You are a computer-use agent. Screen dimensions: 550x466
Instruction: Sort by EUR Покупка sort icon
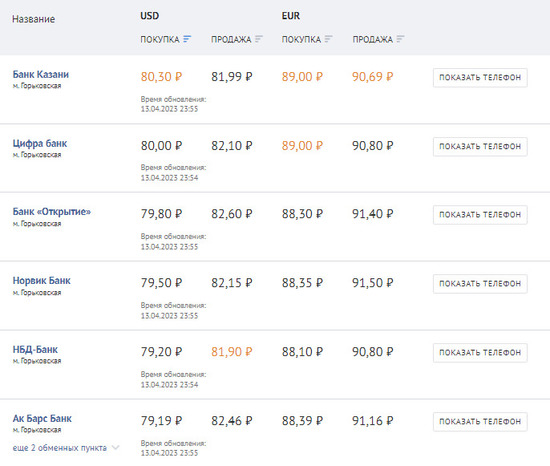tap(329, 39)
